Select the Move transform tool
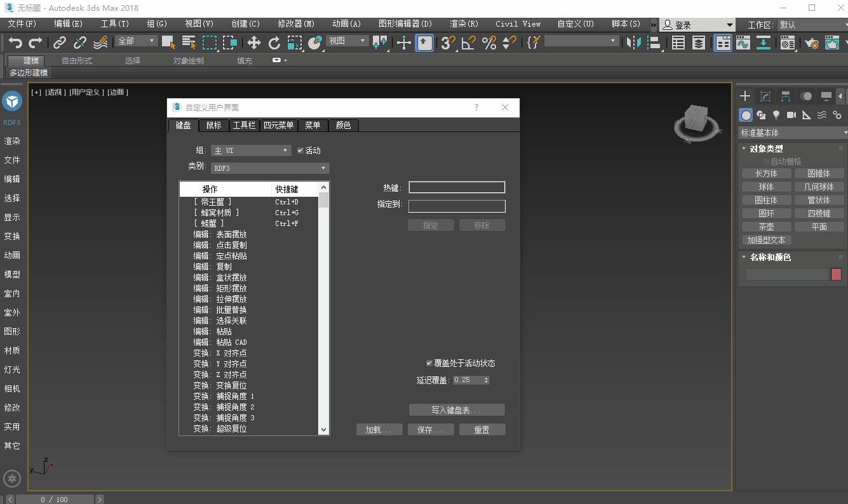Viewport: 848px width, 504px height. click(253, 43)
